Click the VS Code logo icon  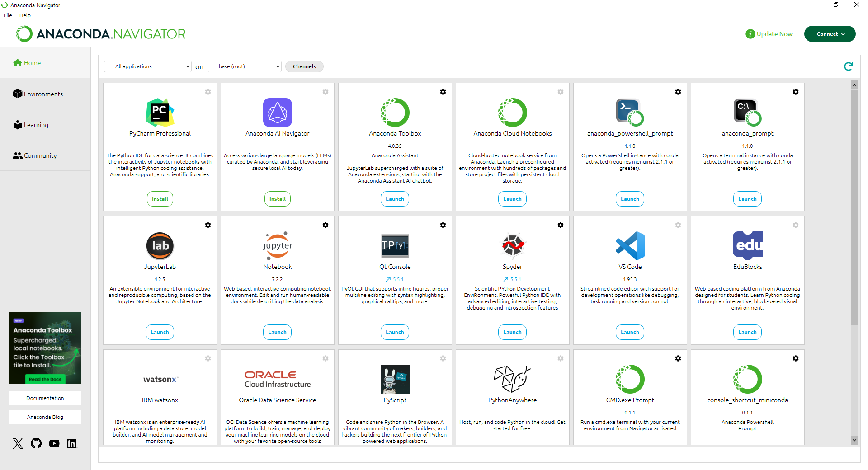click(630, 246)
